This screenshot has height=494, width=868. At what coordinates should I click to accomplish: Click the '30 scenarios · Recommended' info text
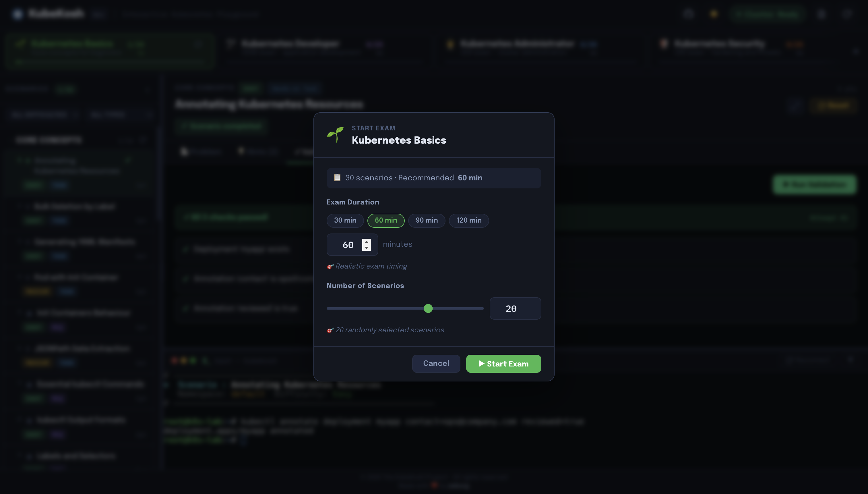414,178
